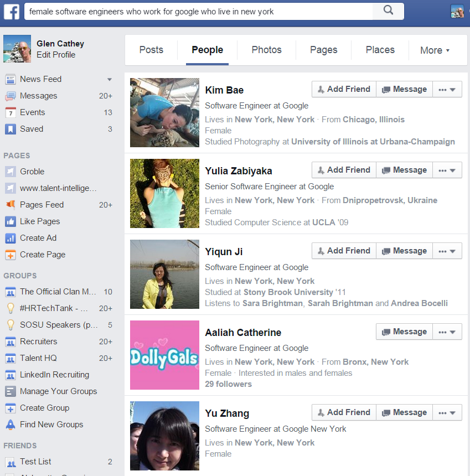Open the SOSU Speakers lightbulb icon
The image size is (470, 476).
point(11,325)
